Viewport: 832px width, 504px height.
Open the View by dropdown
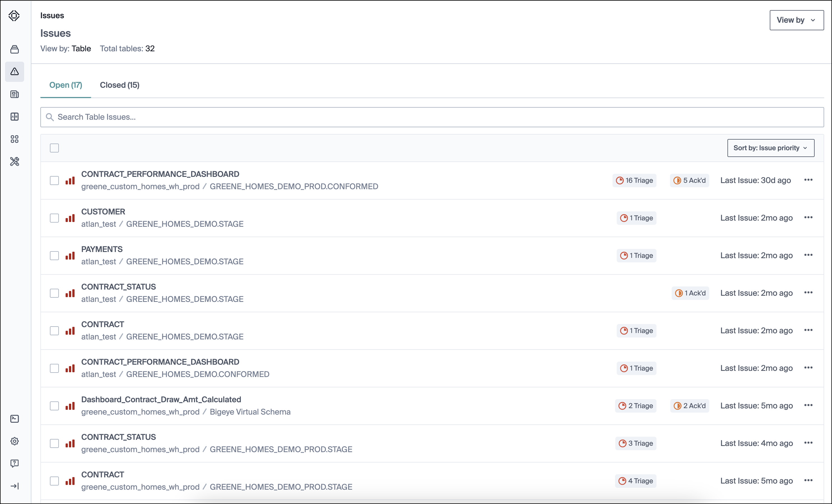click(x=796, y=20)
